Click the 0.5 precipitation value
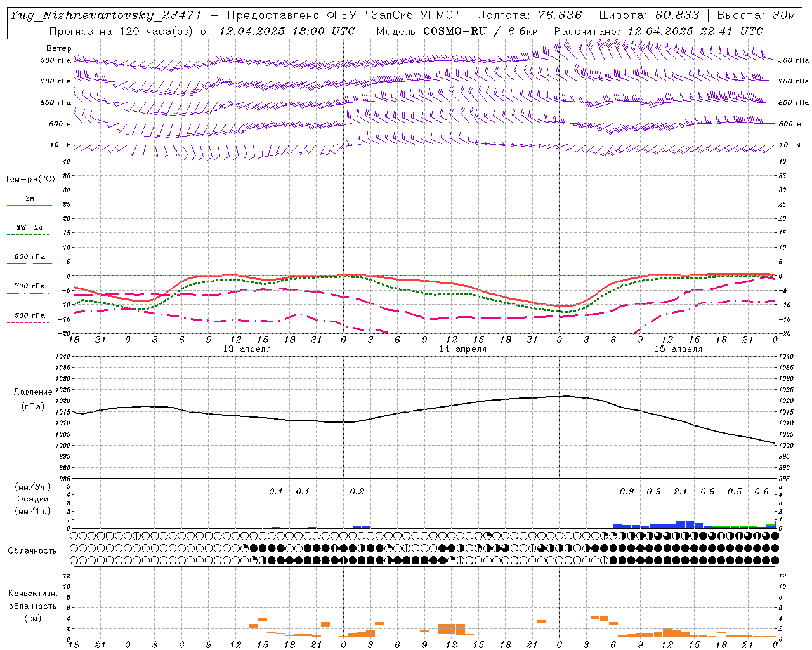The height and width of the screenshot is (650, 812). click(735, 492)
